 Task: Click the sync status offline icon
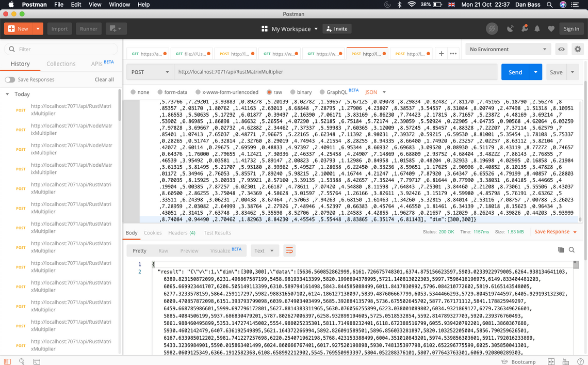pos(492,28)
